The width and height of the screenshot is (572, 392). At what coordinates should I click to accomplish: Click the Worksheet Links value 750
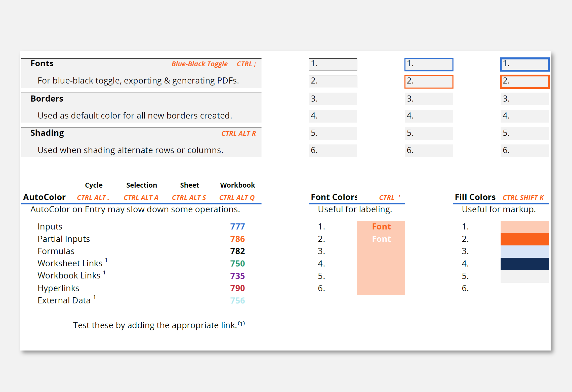coord(237,264)
